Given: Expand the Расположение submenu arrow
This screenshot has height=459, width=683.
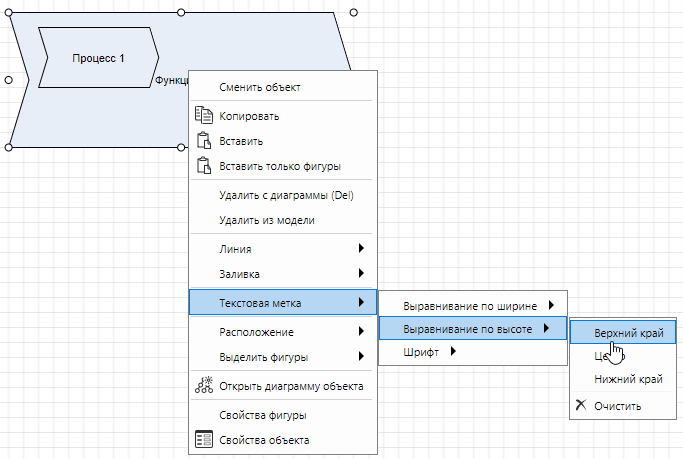Looking at the screenshot, I should [360, 331].
